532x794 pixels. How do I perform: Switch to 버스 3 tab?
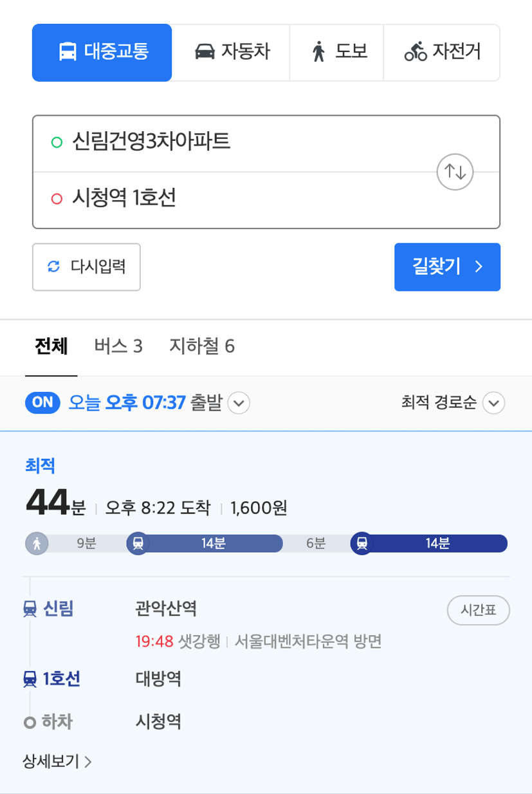tap(118, 347)
